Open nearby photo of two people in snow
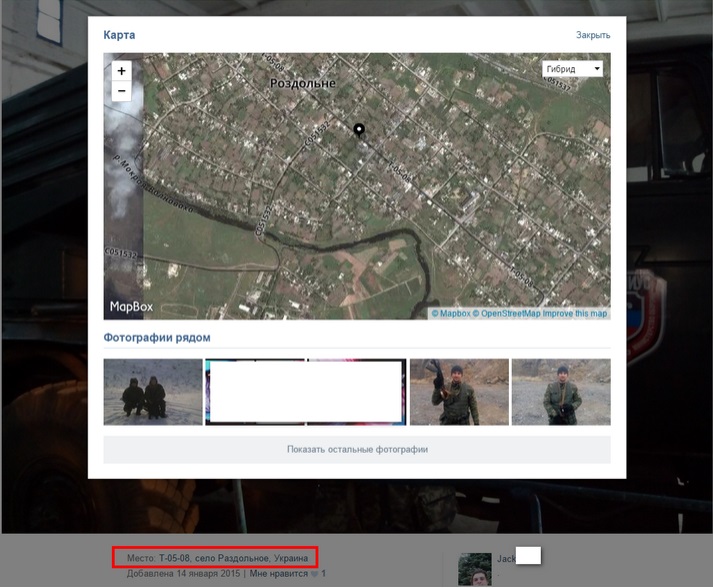 [153, 392]
